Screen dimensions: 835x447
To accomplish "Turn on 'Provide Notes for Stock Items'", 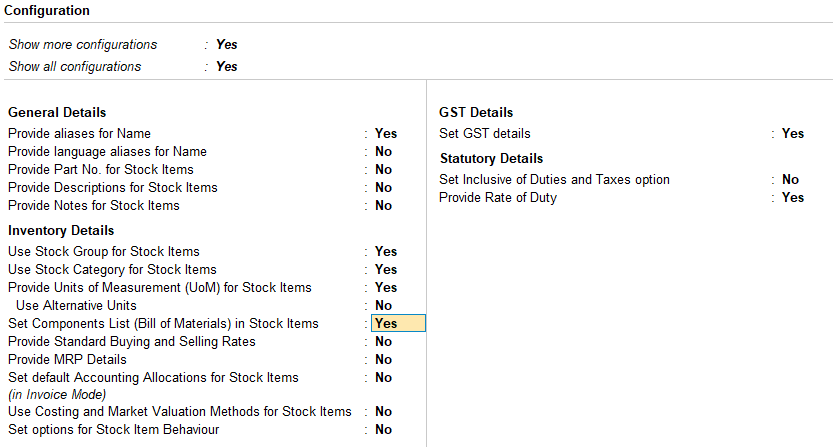I will click(x=384, y=206).
